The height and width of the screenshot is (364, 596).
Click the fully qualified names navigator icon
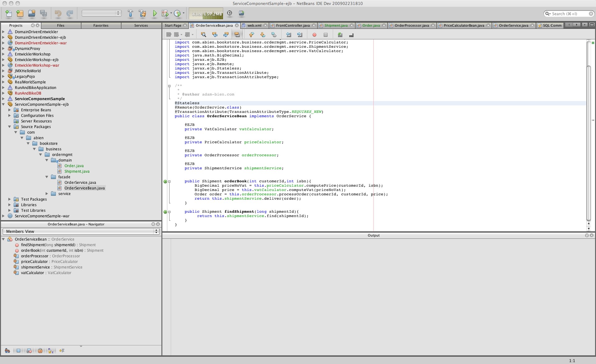click(x=62, y=351)
